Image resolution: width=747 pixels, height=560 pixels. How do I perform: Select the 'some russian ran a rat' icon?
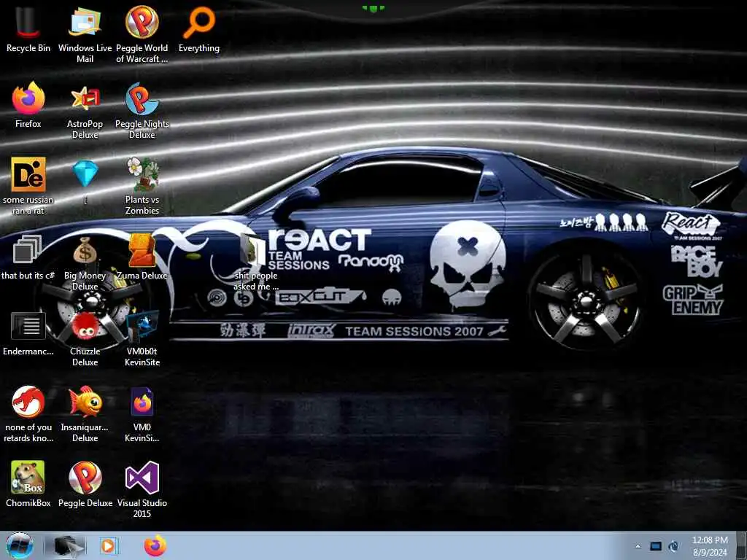click(28, 186)
